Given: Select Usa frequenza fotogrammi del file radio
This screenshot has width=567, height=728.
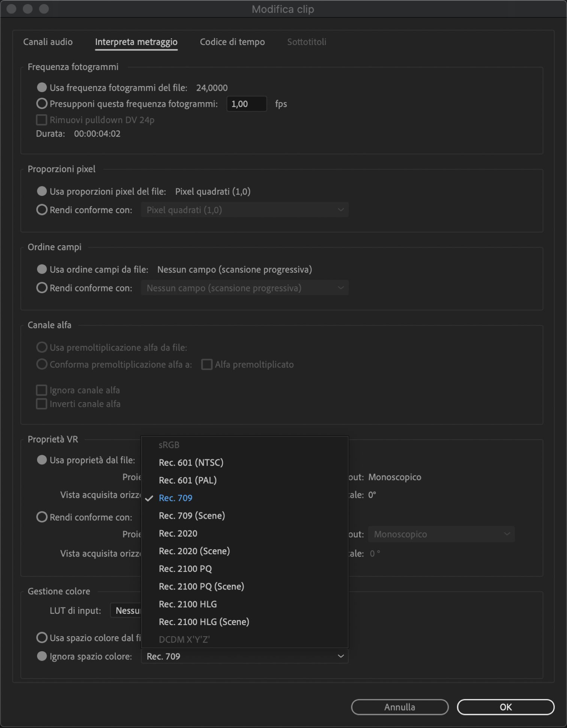Looking at the screenshot, I should (42, 88).
